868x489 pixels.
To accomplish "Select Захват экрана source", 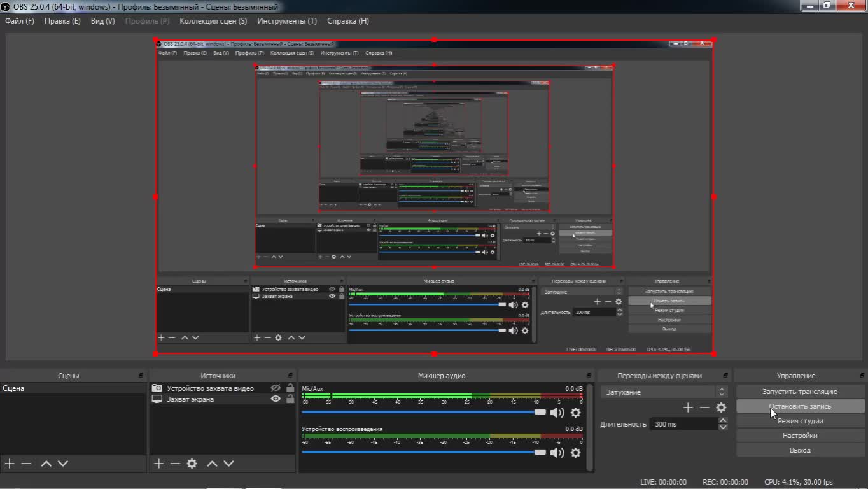I will [190, 399].
